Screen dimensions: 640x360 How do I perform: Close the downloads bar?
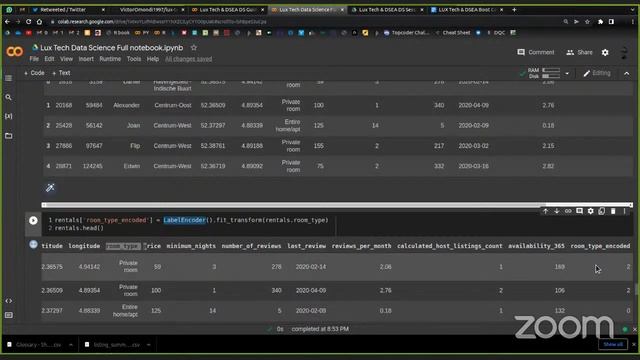pyautogui.click(x=634, y=344)
